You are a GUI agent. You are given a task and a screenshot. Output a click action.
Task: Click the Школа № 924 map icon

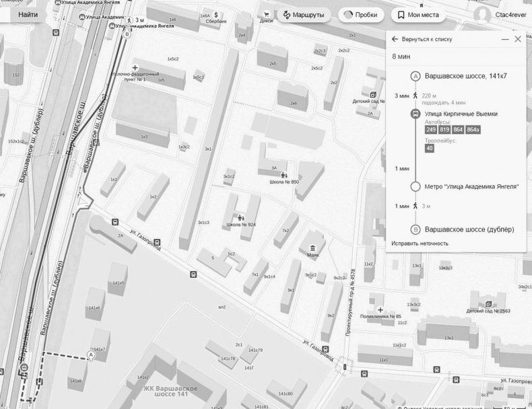coord(240,217)
